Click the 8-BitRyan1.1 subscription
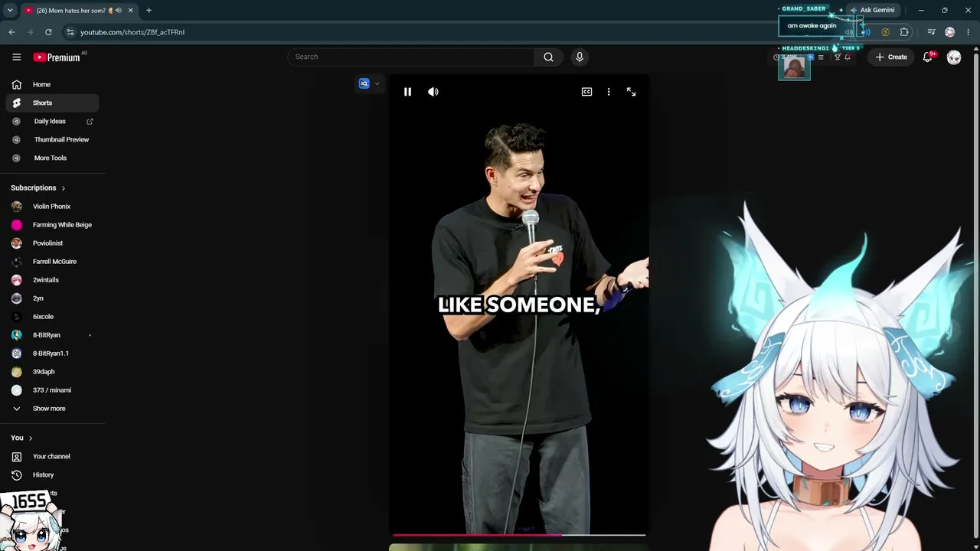Image resolution: width=980 pixels, height=551 pixels. [x=52, y=354]
